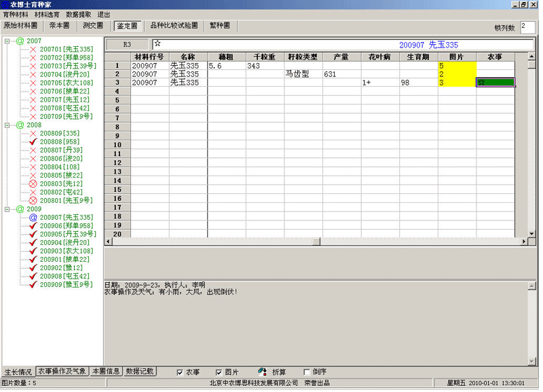
Task: Click the red X icon beside 200703[丹玉39号]
Action: point(33,66)
